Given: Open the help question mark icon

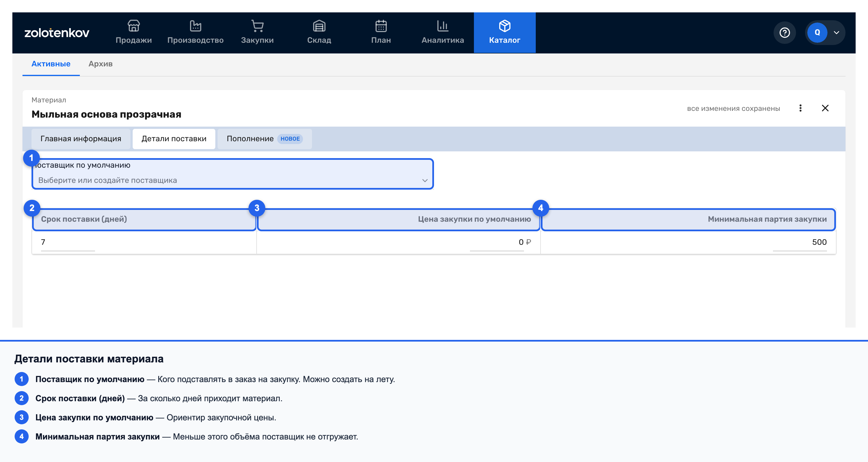Looking at the screenshot, I should point(785,33).
